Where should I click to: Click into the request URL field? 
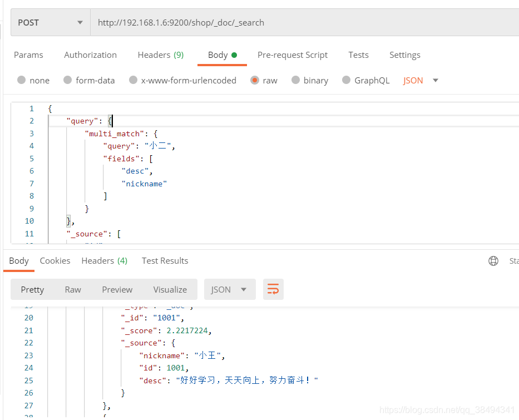[300, 23]
